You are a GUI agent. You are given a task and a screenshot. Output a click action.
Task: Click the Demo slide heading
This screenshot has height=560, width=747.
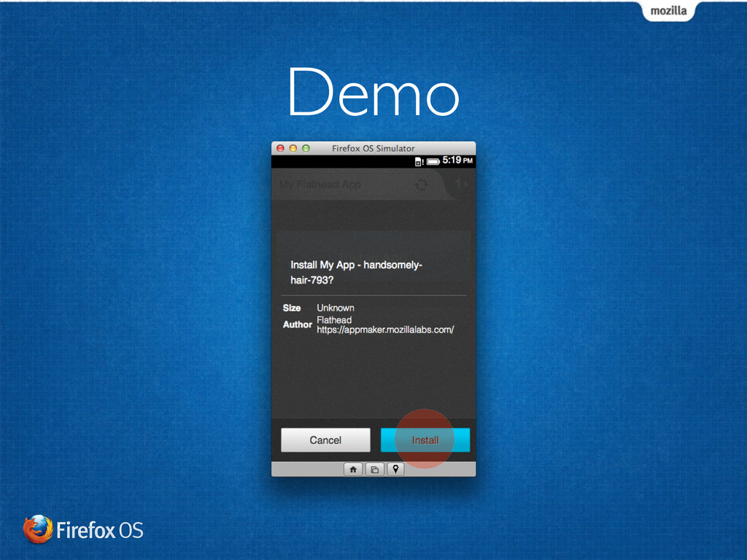(373, 93)
